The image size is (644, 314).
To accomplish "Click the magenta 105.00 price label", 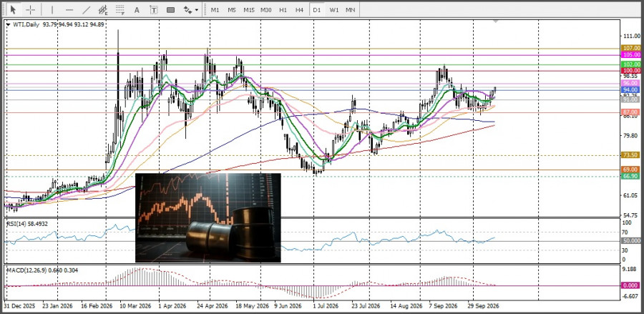I will (630, 54).
